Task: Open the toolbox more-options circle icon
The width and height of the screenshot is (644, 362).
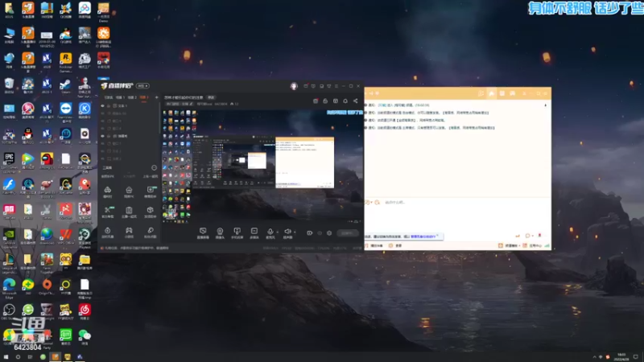Action: (x=154, y=167)
